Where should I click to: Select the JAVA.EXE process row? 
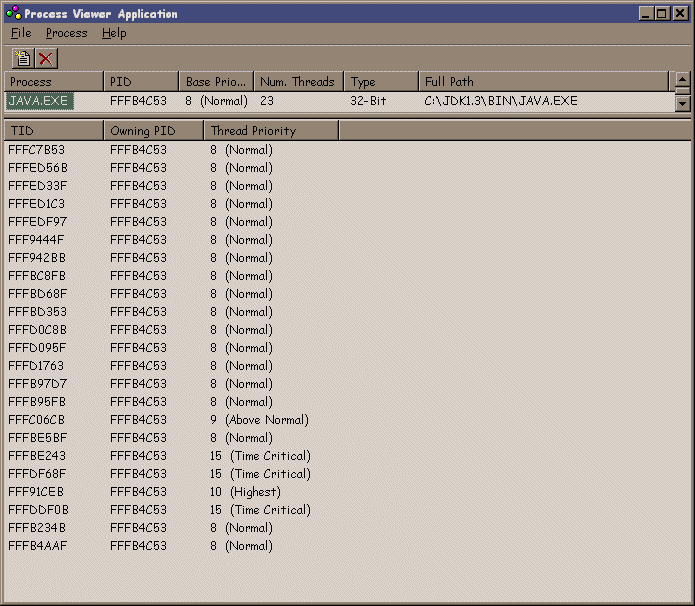39,101
